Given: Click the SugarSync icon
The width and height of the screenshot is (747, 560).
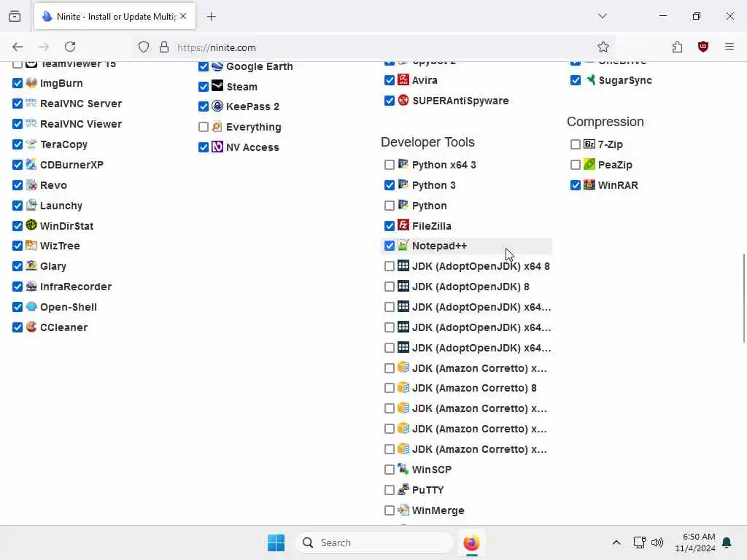Looking at the screenshot, I should pyautogui.click(x=589, y=79).
